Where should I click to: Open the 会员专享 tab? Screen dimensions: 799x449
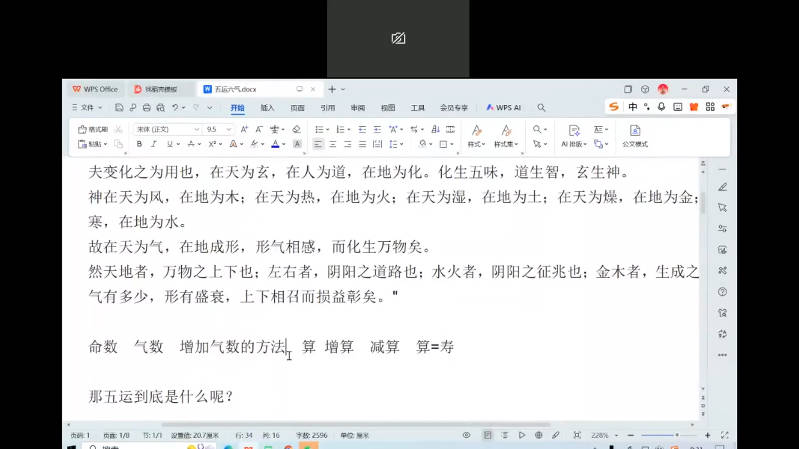pyautogui.click(x=454, y=107)
